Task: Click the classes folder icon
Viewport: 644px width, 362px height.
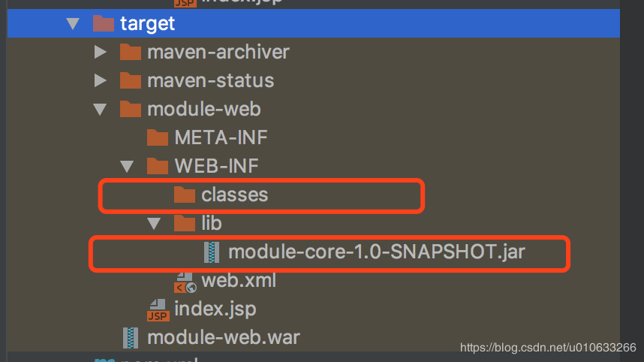Action: point(184,195)
